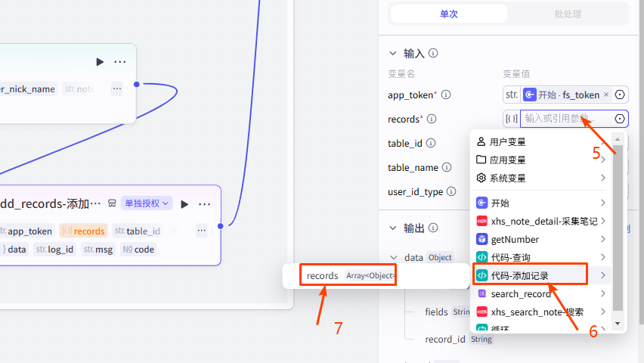
Task: Open more options on add_records node header
Action: [x=205, y=203]
